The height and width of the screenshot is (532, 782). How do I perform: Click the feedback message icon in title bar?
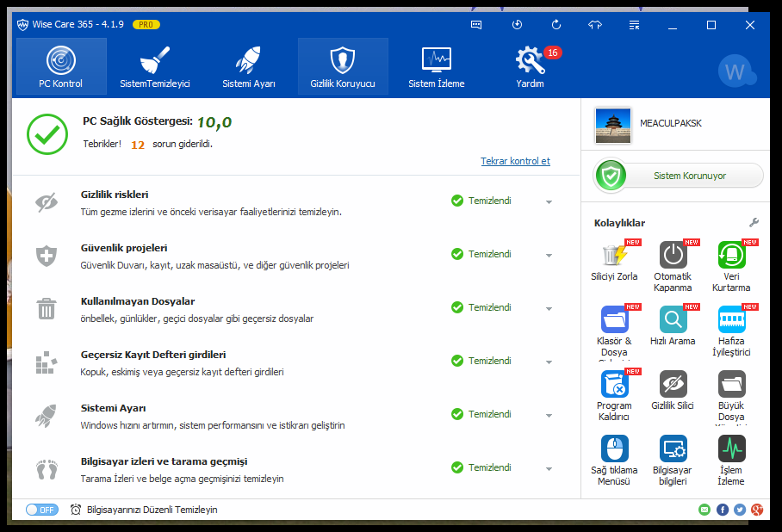tap(476, 25)
